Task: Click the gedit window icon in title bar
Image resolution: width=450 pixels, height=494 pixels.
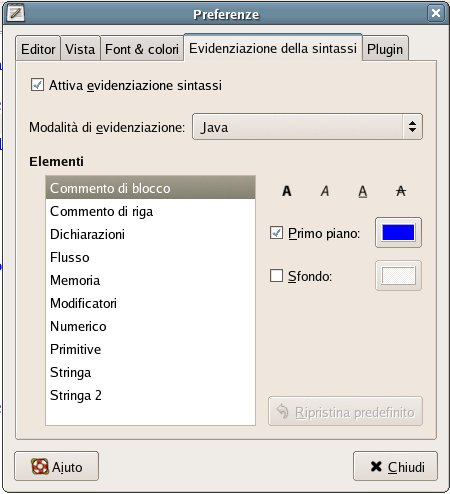Action: coord(16,13)
